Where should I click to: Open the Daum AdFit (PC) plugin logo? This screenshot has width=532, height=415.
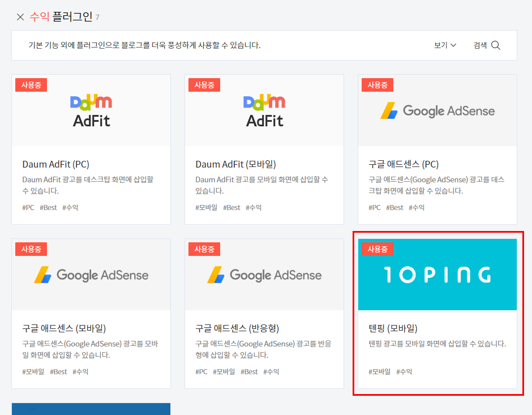pos(91,110)
